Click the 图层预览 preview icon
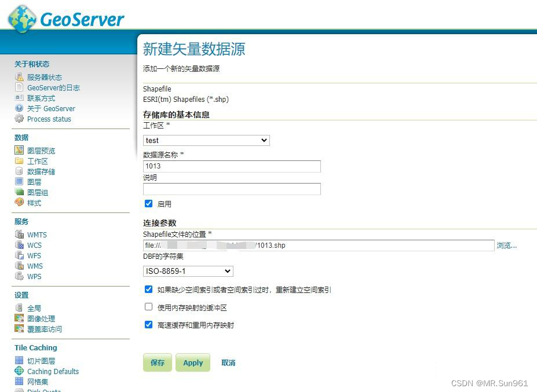This screenshot has width=537, height=392. [x=19, y=150]
